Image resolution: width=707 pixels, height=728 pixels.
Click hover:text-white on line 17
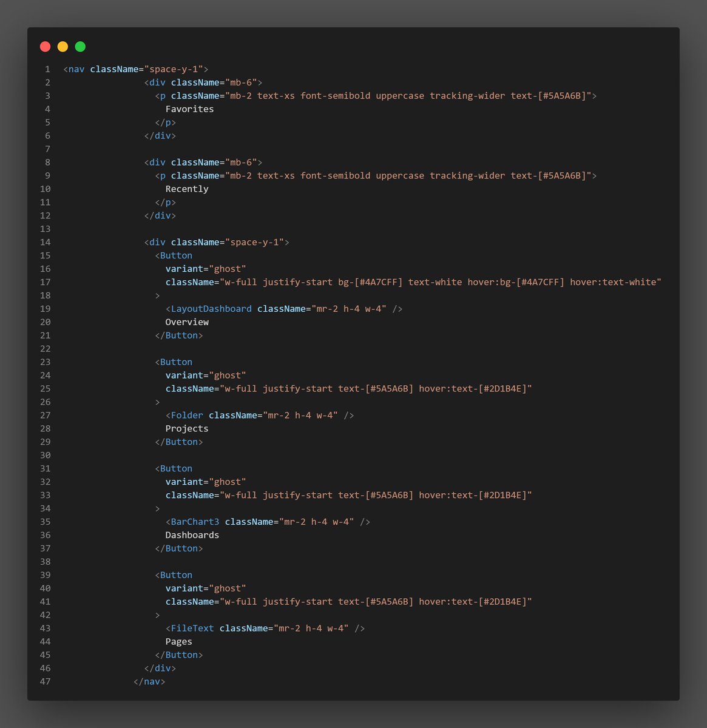(x=613, y=282)
